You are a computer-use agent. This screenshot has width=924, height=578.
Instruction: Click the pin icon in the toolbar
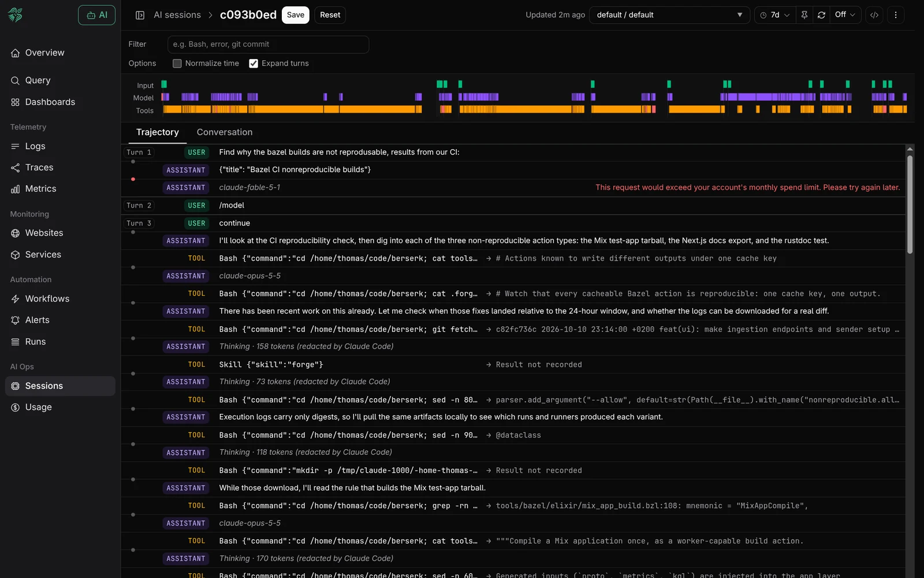[x=804, y=15]
